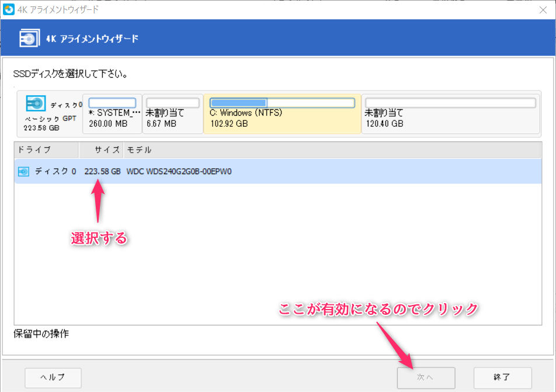
Task: Click the 4K alignment wizard header icon
Action: tap(29, 39)
